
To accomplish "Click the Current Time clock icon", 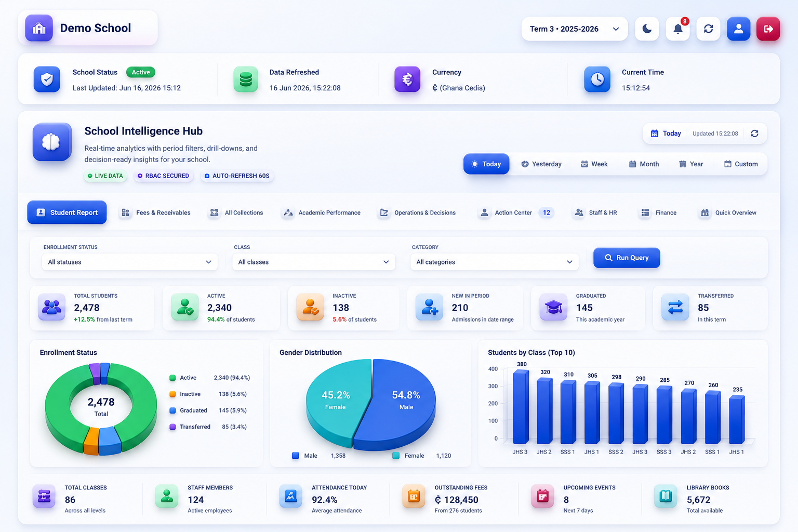I will [x=597, y=79].
